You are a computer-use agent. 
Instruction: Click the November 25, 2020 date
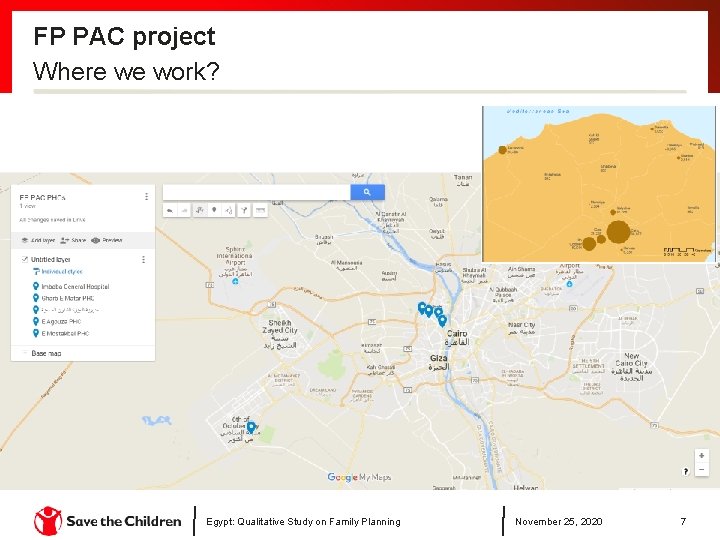(x=558, y=522)
